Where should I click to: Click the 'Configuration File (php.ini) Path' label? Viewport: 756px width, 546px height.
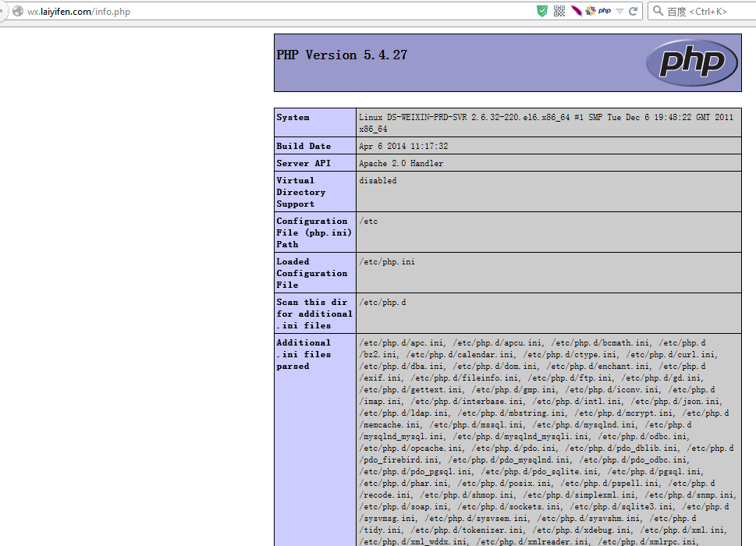point(314,232)
